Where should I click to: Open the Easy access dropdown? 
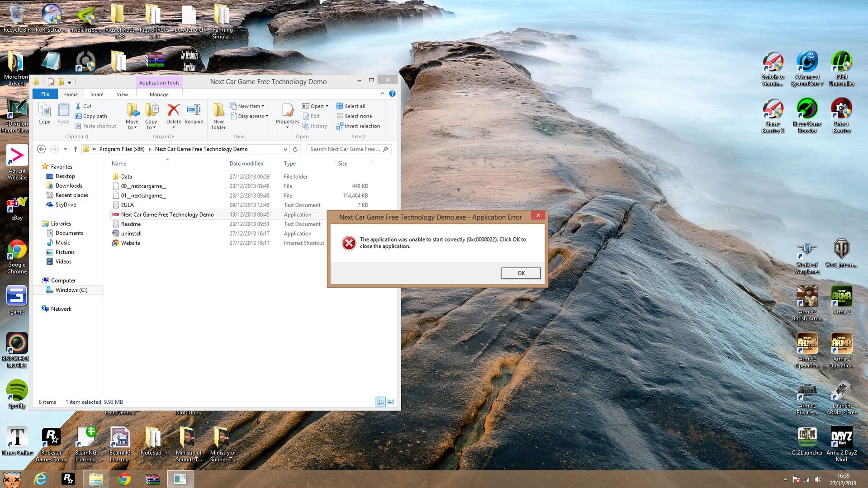pyautogui.click(x=249, y=116)
